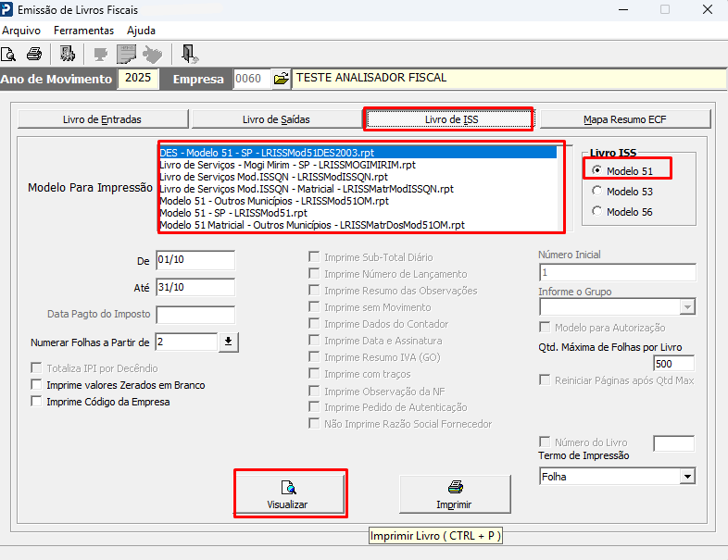Switch to Livro de Entradas tab
The image size is (728, 560).
tap(103, 119)
